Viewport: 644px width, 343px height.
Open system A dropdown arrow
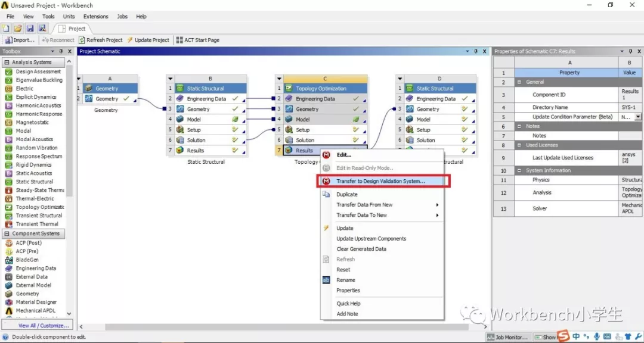(x=79, y=79)
